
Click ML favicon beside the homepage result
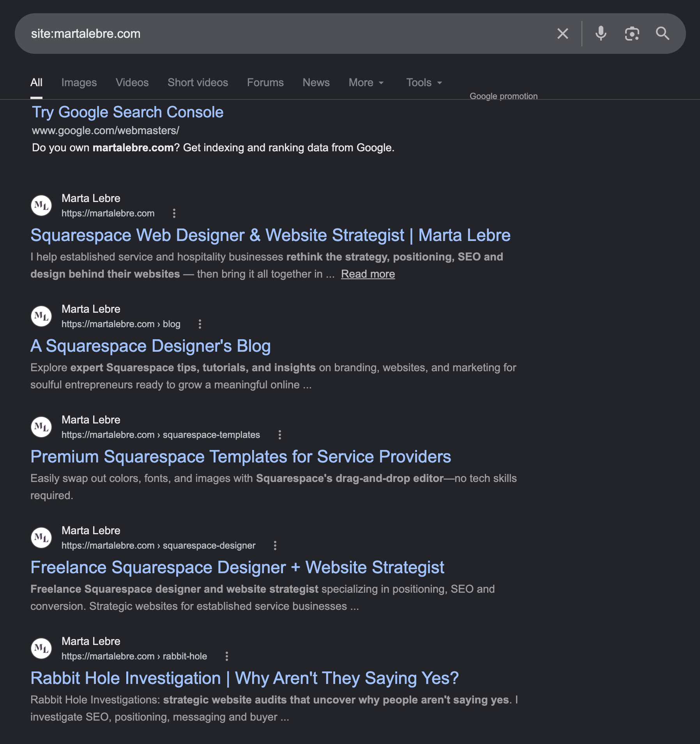coord(41,205)
